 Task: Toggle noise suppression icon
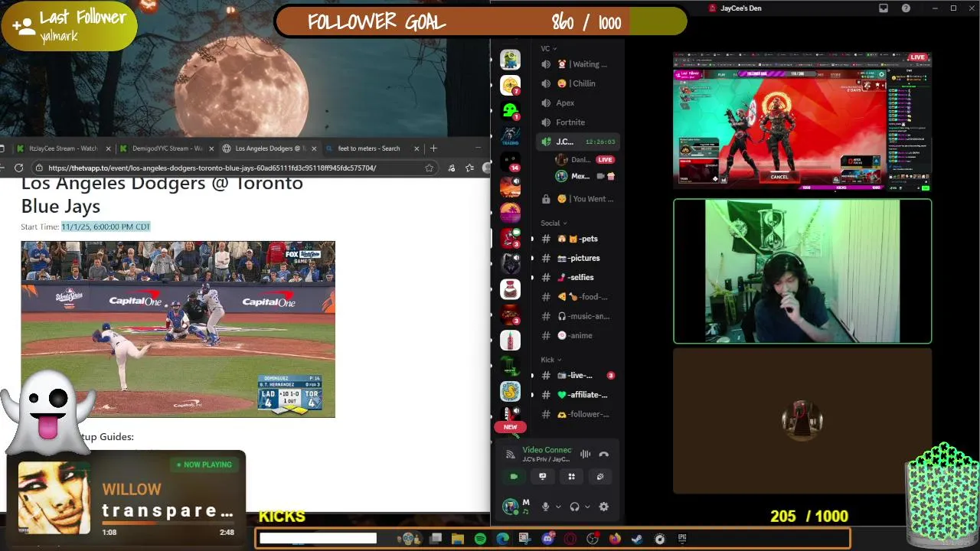coord(586,455)
